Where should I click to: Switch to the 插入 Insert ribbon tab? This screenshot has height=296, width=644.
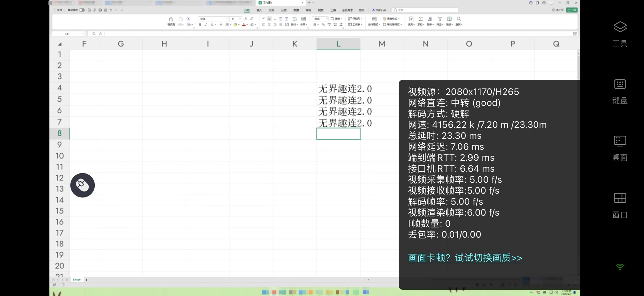click(259, 10)
